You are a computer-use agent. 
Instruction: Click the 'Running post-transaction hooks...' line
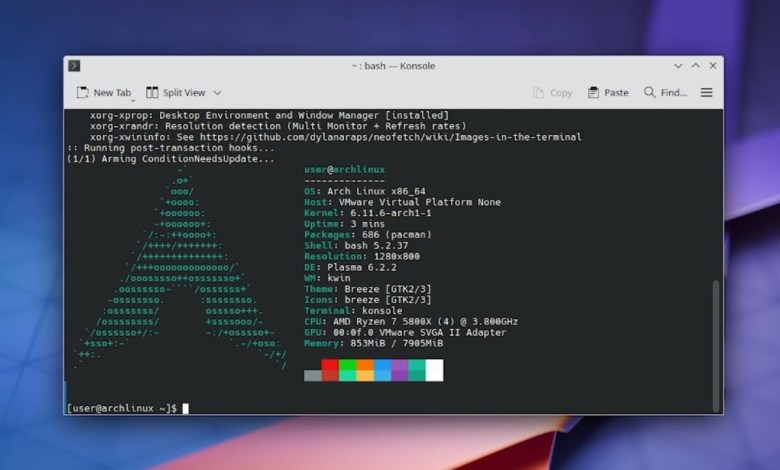[x=171, y=148]
